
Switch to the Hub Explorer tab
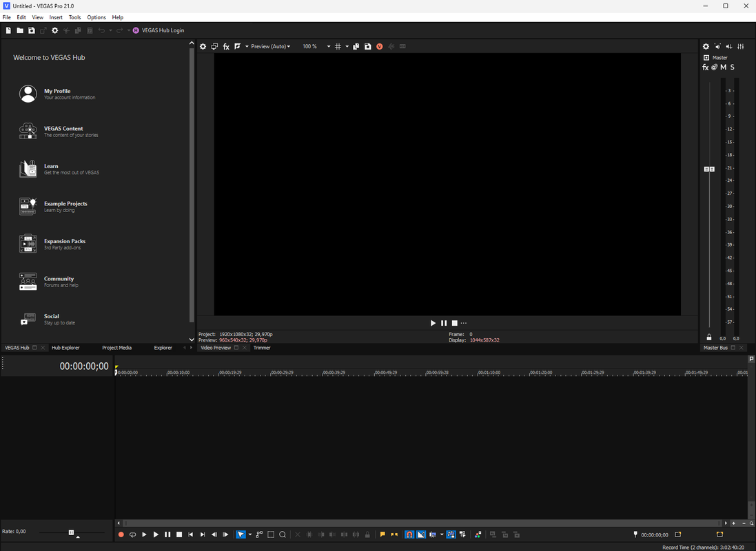pos(65,348)
